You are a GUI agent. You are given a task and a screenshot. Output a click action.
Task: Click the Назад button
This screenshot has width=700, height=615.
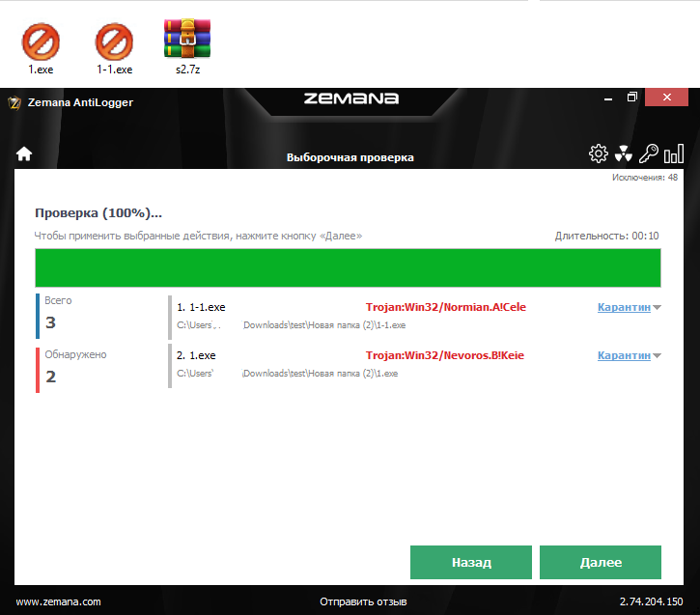[471, 562]
